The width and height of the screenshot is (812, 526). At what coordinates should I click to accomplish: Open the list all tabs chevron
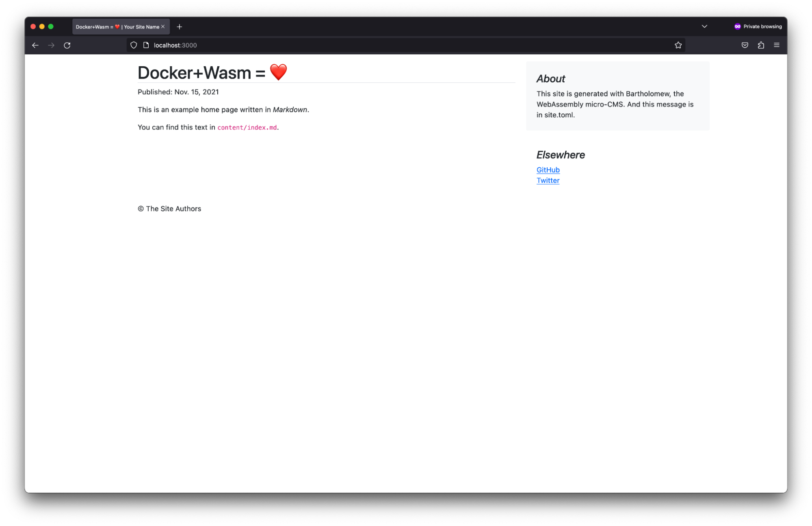pyautogui.click(x=704, y=26)
